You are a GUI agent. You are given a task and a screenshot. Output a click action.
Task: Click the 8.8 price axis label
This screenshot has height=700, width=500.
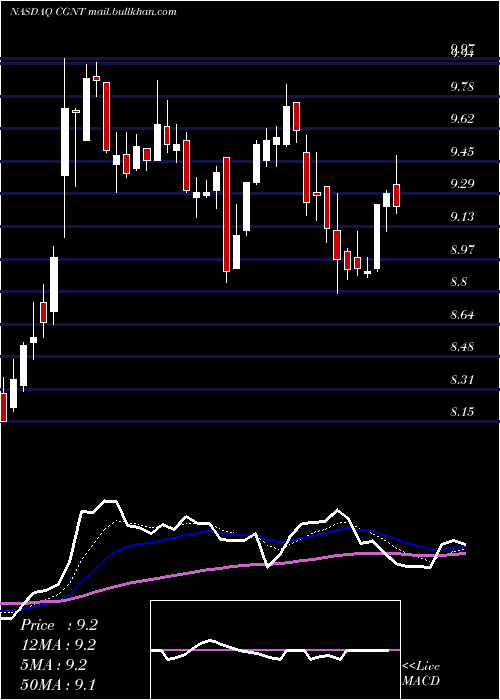[458, 282]
